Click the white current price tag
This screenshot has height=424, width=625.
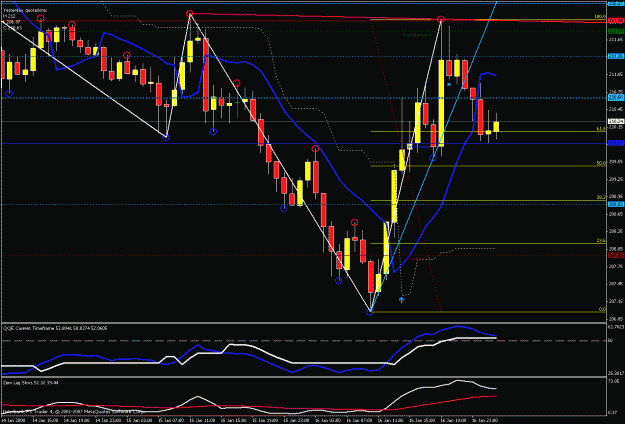616,121
